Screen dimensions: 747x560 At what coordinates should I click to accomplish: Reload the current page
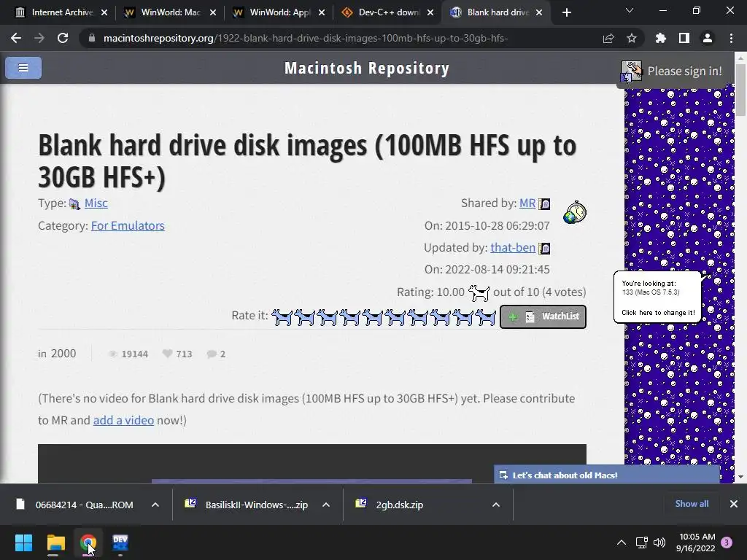63,38
